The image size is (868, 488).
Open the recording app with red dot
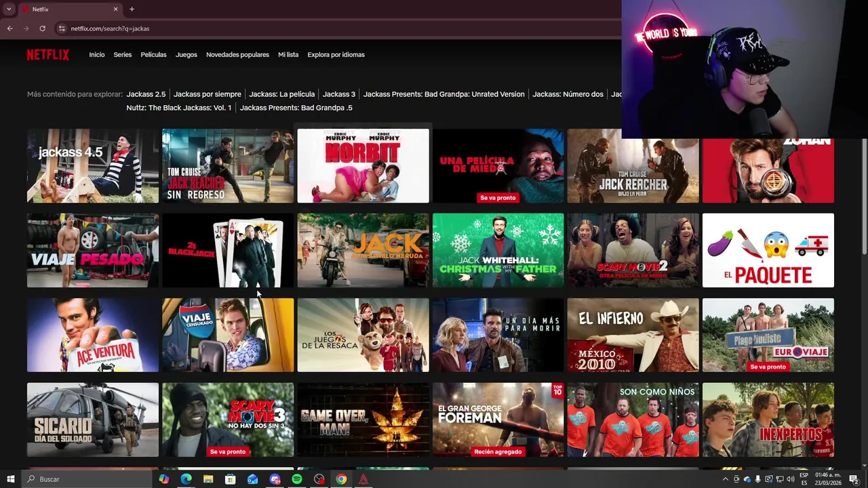319,479
